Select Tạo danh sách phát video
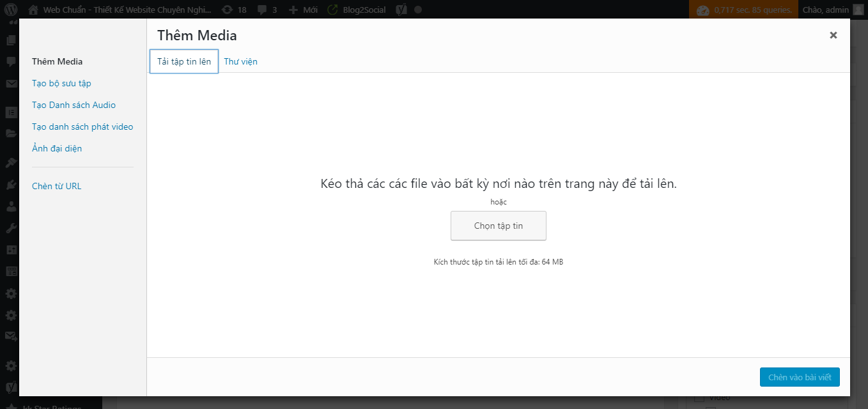This screenshot has width=868, height=409. click(x=82, y=127)
